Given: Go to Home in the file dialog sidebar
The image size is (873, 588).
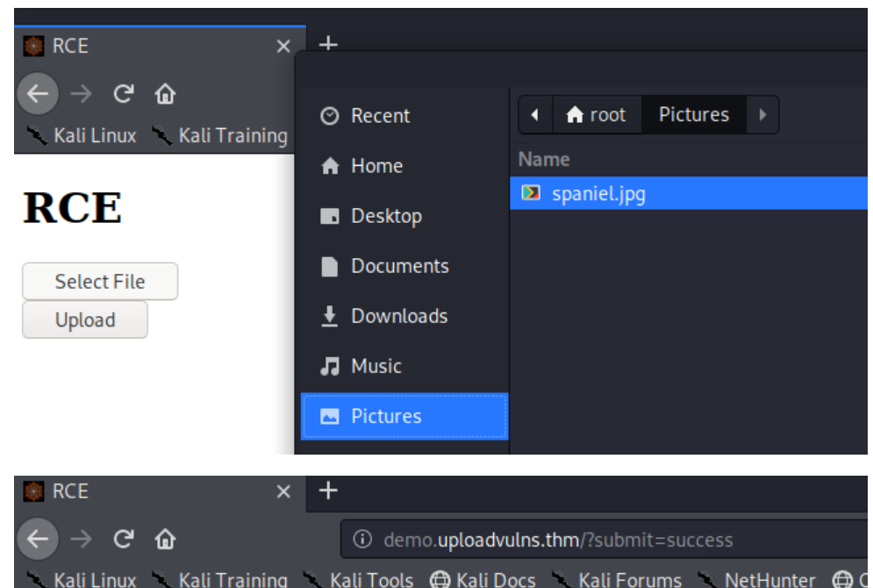Looking at the screenshot, I should pos(376,166).
